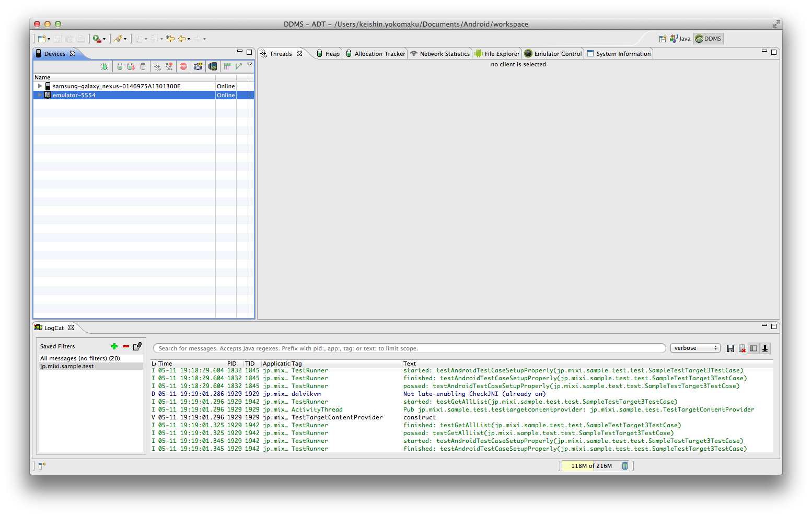Click the Export log save icon
Viewport: 812px width, 516px height.
(730, 348)
